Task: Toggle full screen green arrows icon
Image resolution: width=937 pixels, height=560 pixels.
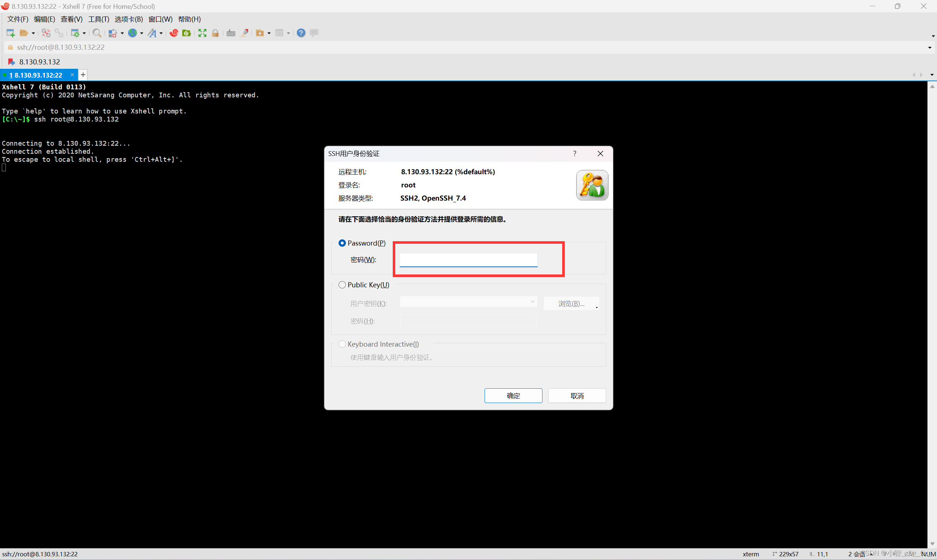Action: (202, 33)
